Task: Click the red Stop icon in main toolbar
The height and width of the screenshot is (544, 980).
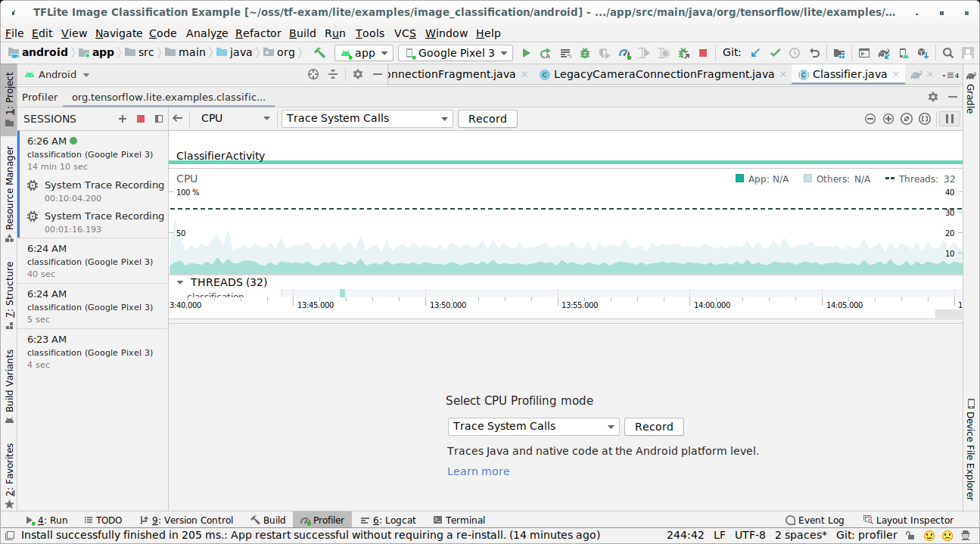Action: pos(703,53)
